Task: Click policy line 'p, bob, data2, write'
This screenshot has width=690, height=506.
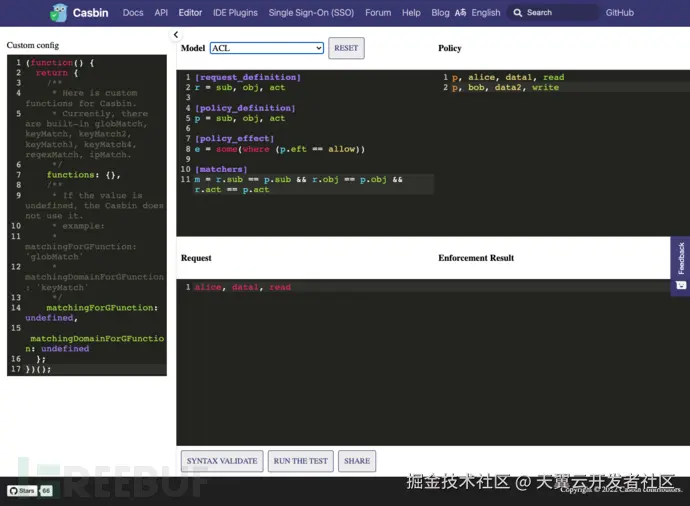Action: pyautogui.click(x=505, y=87)
